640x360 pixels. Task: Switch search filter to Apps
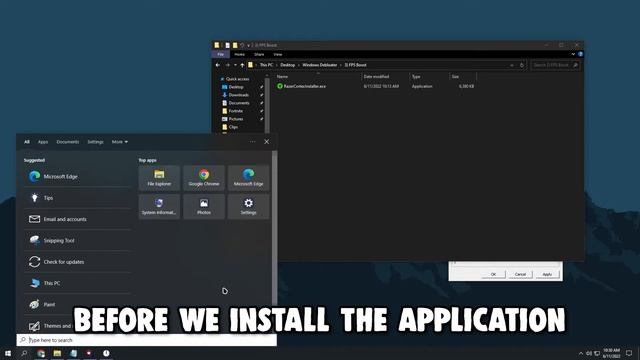43,142
